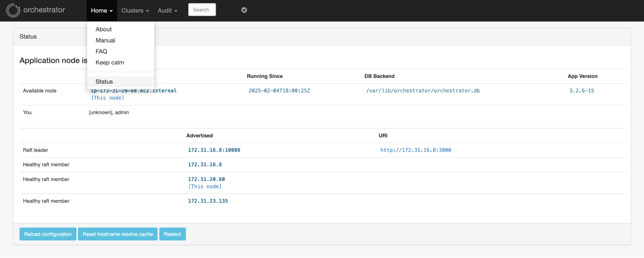Select About from the Home menu
Viewport: 644px width, 258px height.
pyautogui.click(x=103, y=29)
